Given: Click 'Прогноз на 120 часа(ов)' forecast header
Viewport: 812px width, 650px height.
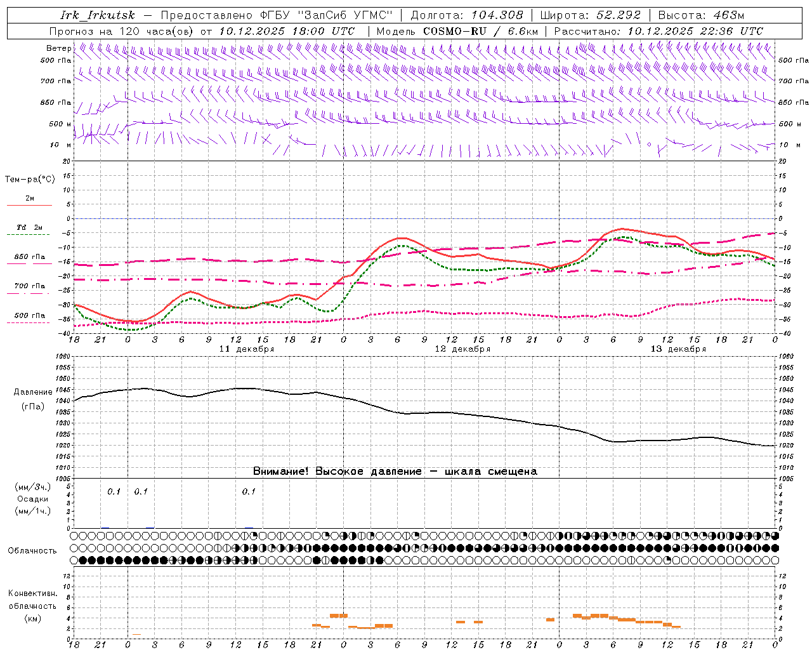Looking at the screenshot, I should tap(122, 31).
